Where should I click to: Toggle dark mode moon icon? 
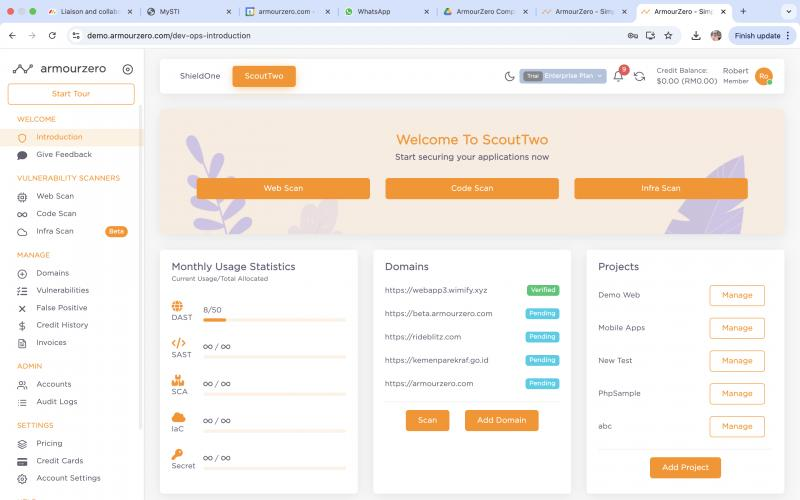tap(509, 77)
